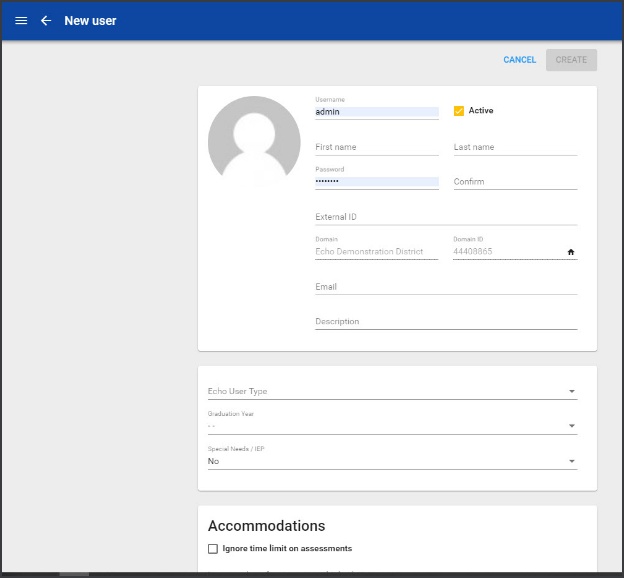Enable Ignore time limit on assessments
The width and height of the screenshot is (624, 578).
[213, 548]
